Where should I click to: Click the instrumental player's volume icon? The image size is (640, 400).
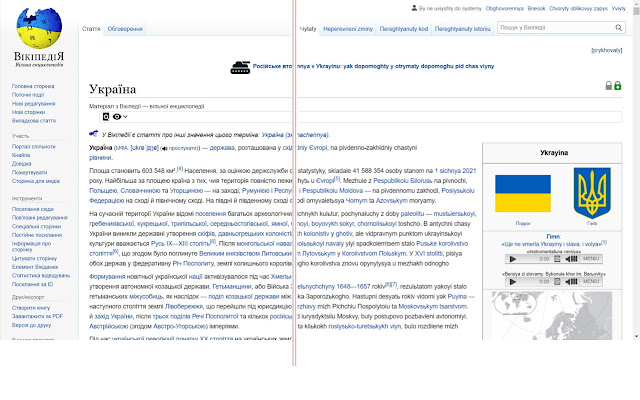coord(571,259)
